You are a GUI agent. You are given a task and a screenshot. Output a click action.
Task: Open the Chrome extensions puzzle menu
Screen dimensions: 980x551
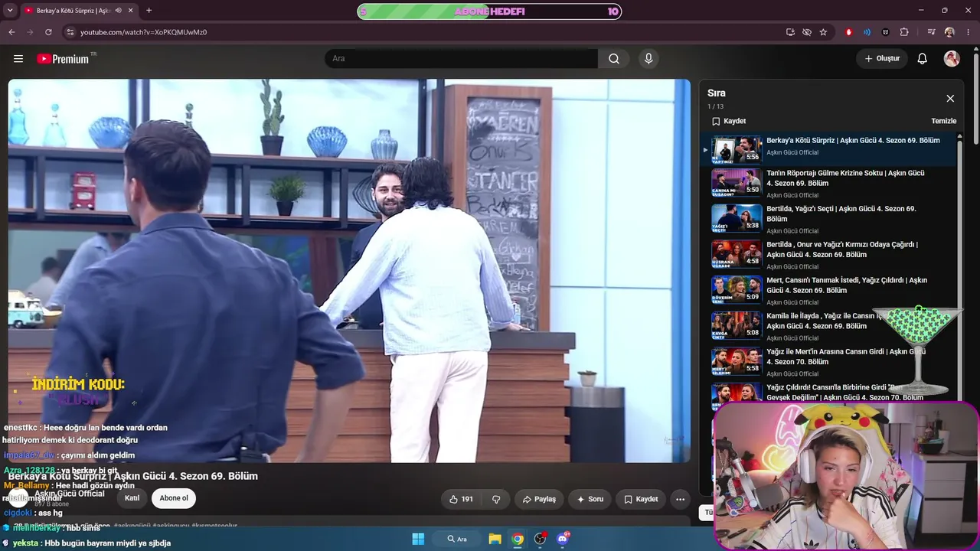(904, 32)
